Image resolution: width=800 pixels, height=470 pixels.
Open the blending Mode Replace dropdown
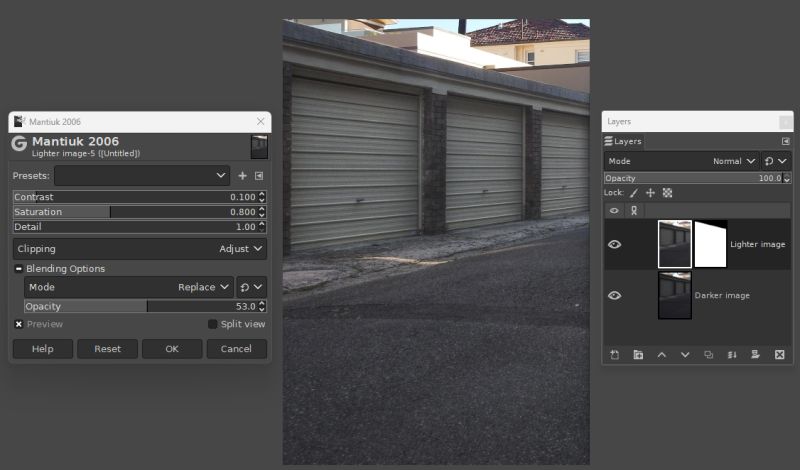[x=129, y=287]
